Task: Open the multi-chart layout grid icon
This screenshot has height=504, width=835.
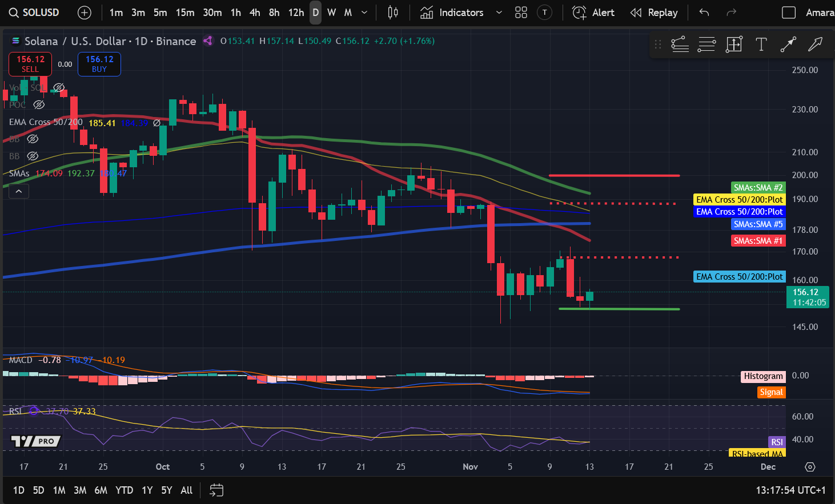Action: pyautogui.click(x=520, y=12)
